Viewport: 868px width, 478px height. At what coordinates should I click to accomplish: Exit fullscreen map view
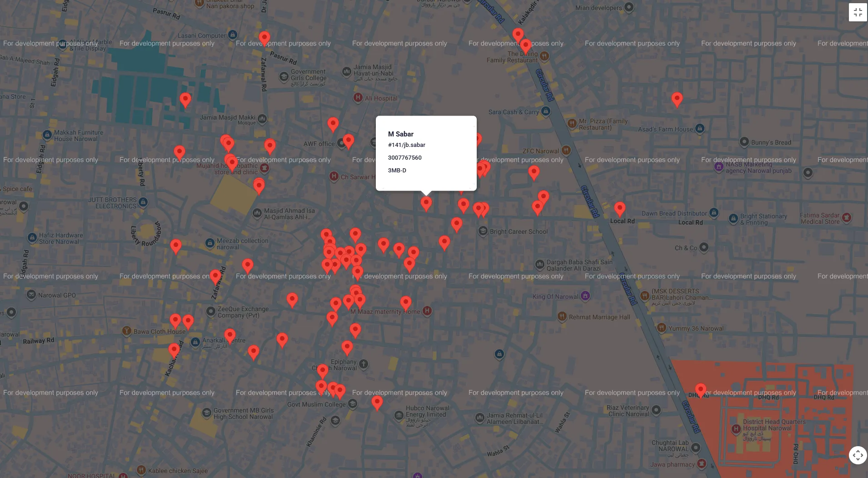click(858, 12)
